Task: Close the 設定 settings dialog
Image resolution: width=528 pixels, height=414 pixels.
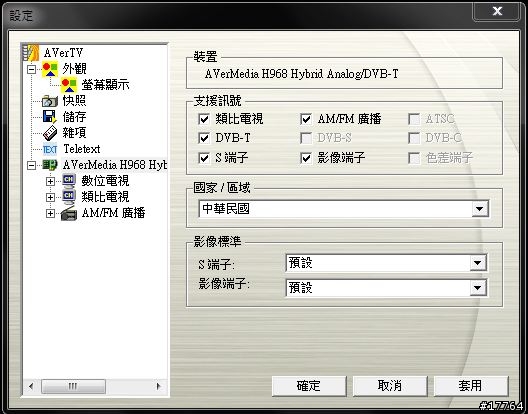Action: tap(497, 11)
